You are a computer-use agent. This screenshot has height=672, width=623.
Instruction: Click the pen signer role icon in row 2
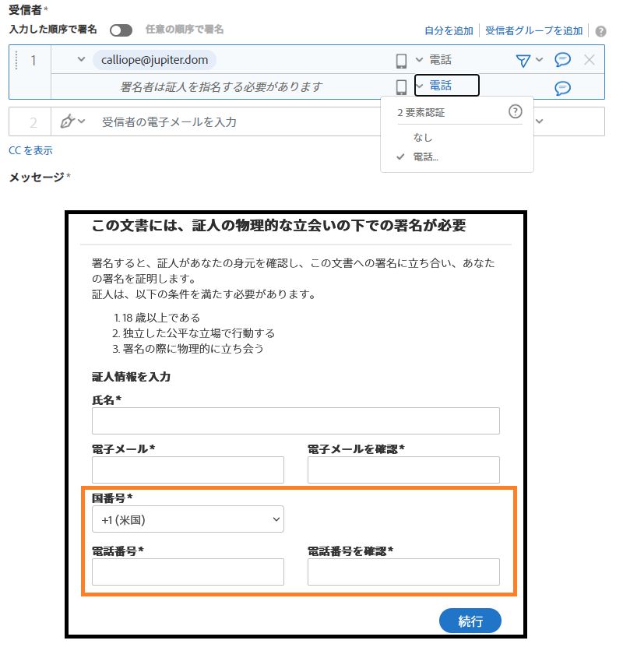click(x=67, y=121)
